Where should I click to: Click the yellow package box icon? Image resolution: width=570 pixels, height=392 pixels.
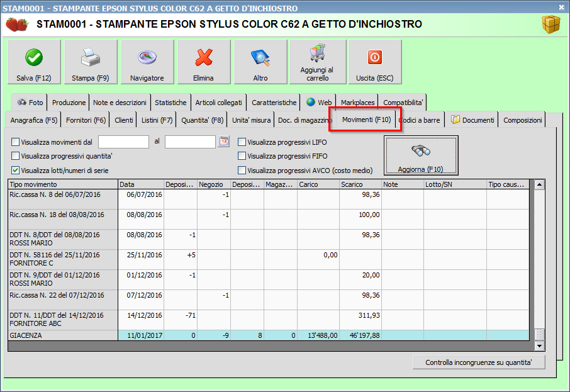pos(551,25)
